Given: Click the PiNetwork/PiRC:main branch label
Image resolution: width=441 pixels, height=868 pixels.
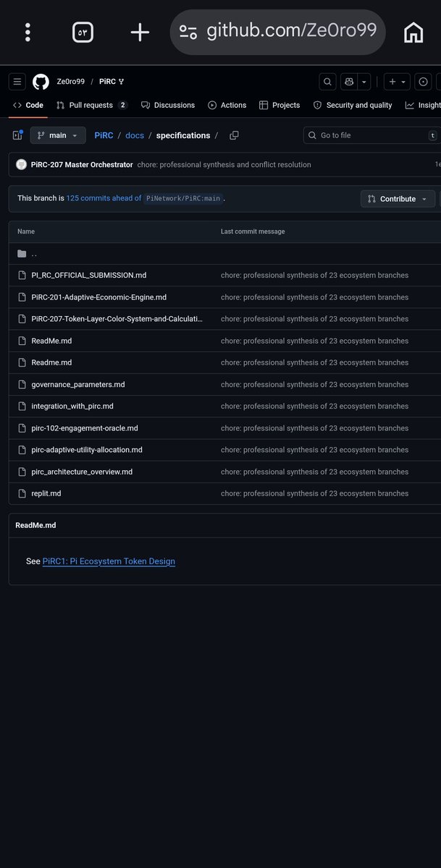Looking at the screenshot, I should click(183, 198).
